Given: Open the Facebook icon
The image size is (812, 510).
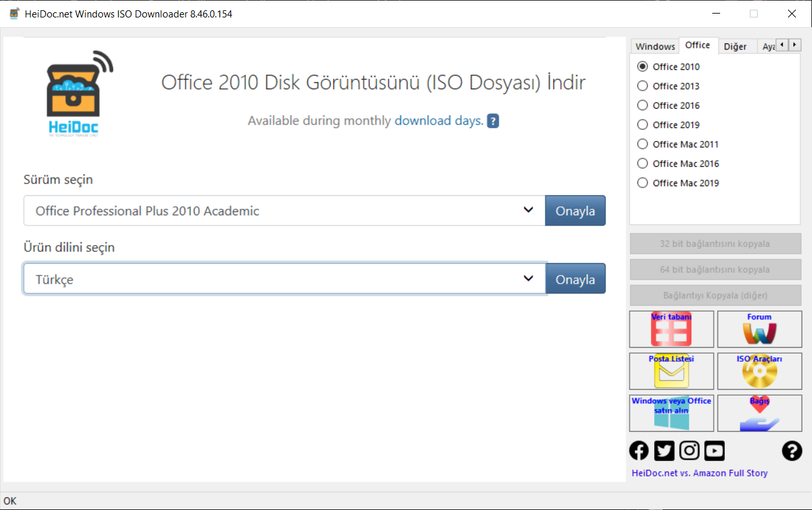Looking at the screenshot, I should pyautogui.click(x=639, y=451).
